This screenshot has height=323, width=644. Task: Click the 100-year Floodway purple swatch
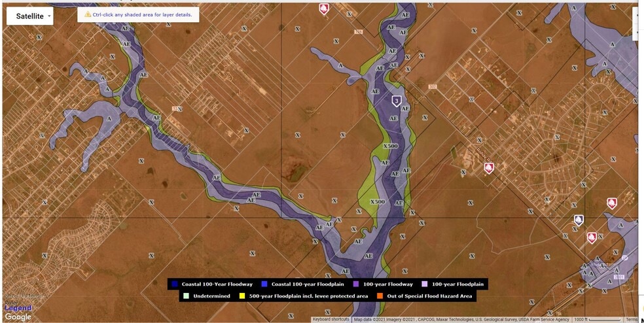point(356,284)
